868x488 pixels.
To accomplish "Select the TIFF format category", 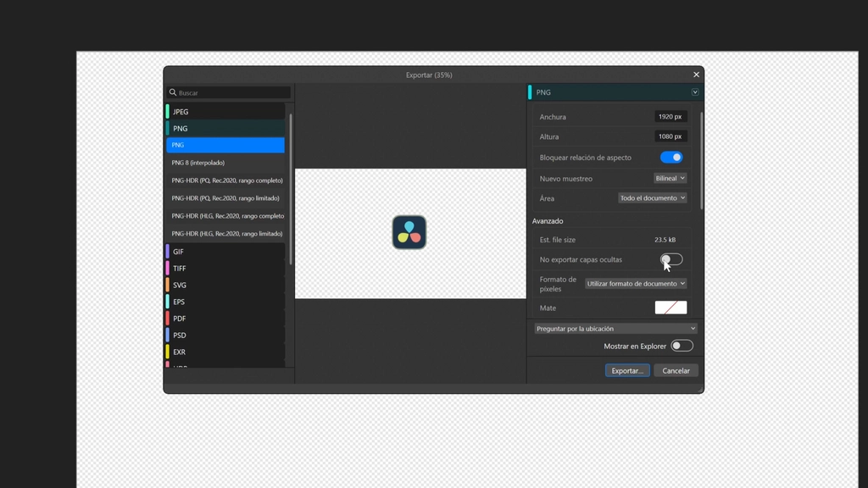I will [x=225, y=269].
